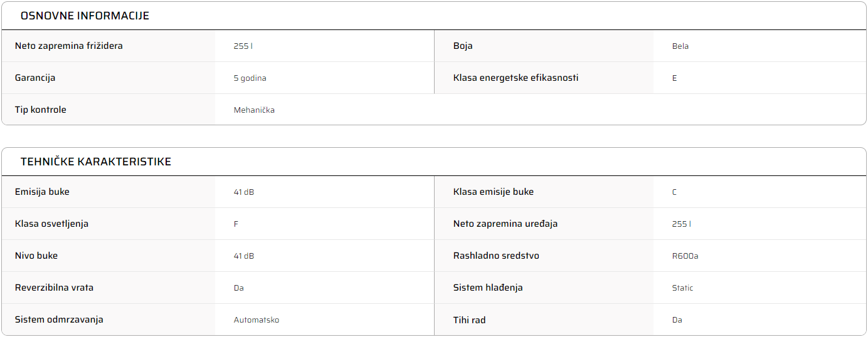
Task: Click Klasa energetske efikasnosti label
Action: coord(516,78)
